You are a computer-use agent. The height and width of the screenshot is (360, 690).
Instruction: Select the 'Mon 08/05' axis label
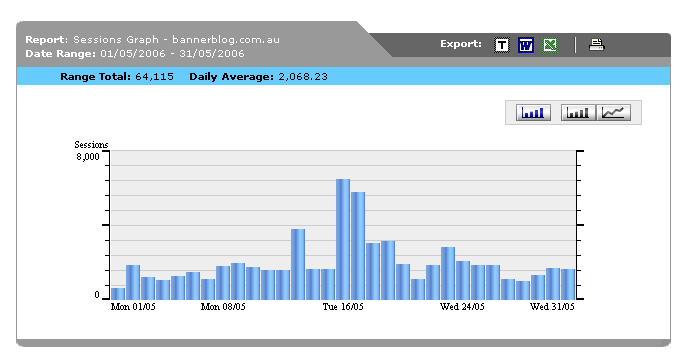223,307
